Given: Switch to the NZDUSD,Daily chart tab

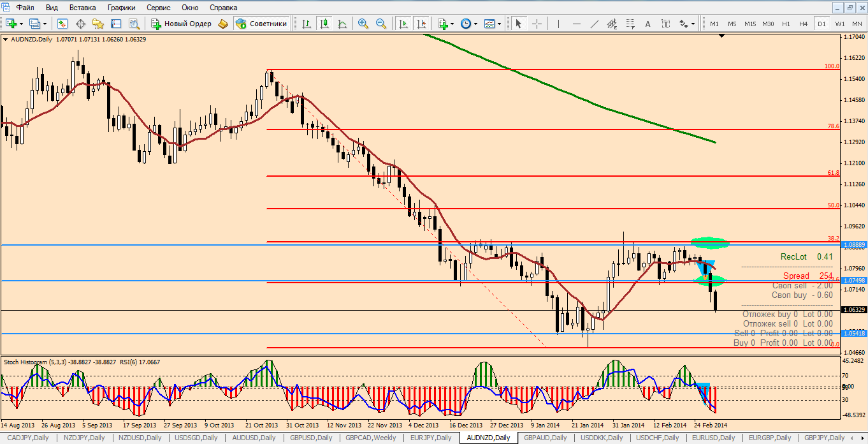Looking at the screenshot, I should (140, 438).
